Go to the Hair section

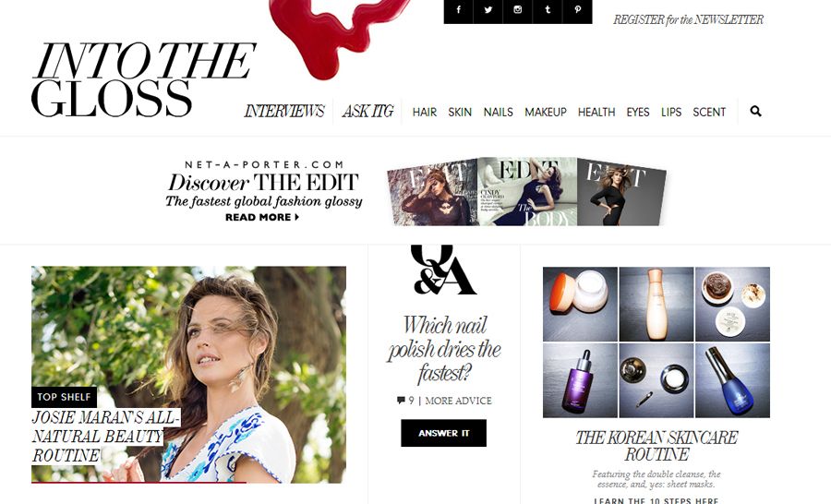tap(425, 113)
